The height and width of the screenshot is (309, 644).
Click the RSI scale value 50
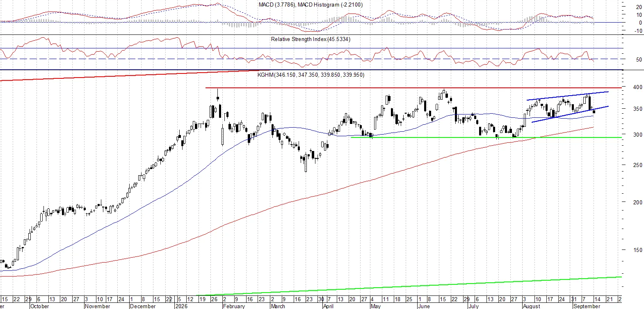(639, 60)
